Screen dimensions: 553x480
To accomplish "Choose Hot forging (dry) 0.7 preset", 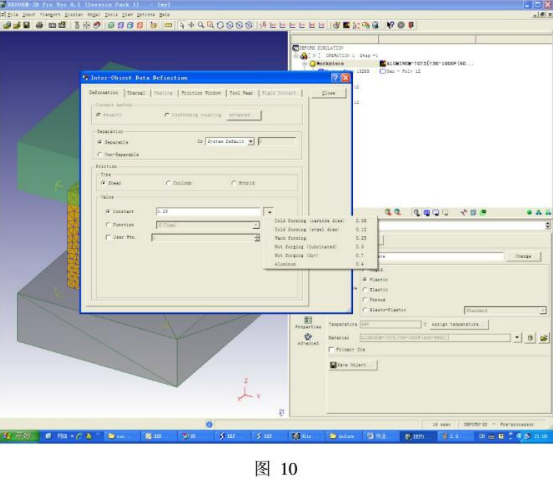I will click(320, 255).
